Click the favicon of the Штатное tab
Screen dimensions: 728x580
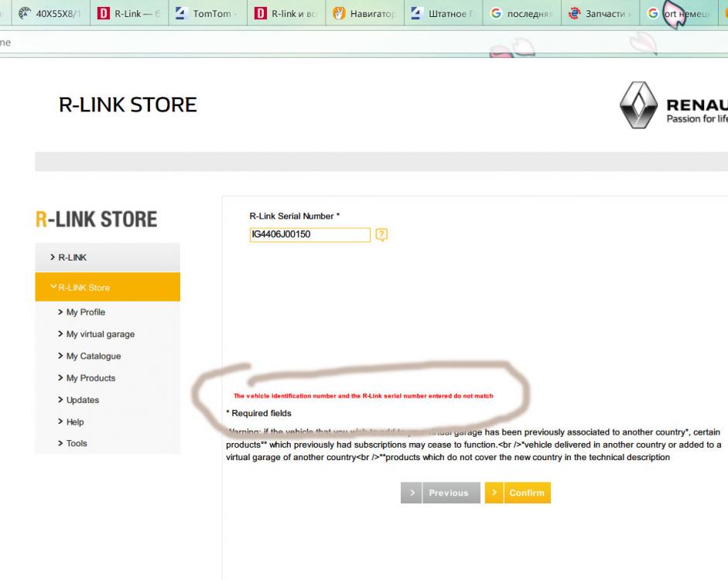point(416,13)
